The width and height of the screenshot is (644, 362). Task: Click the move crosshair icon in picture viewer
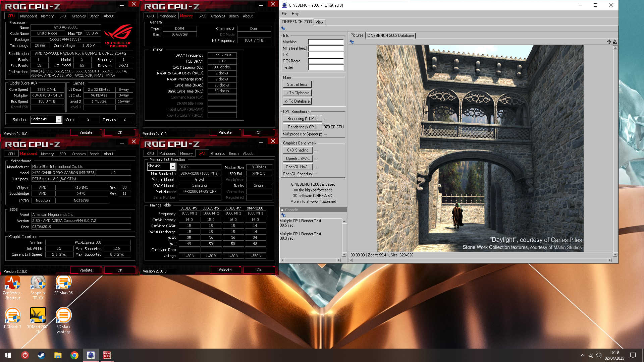pyautogui.click(x=609, y=42)
